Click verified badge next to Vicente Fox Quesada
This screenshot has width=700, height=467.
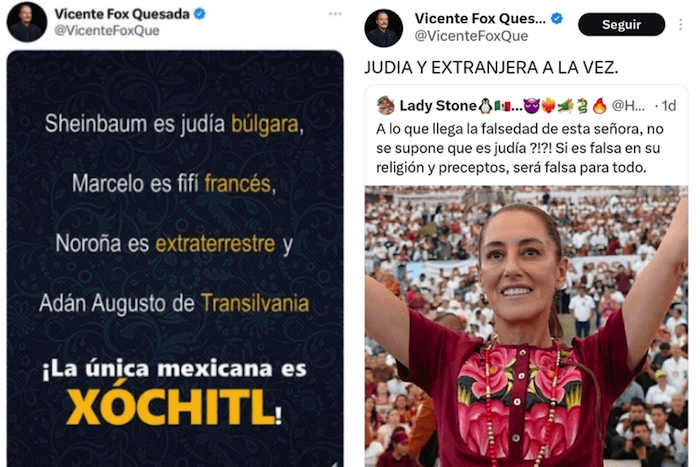tap(200, 14)
